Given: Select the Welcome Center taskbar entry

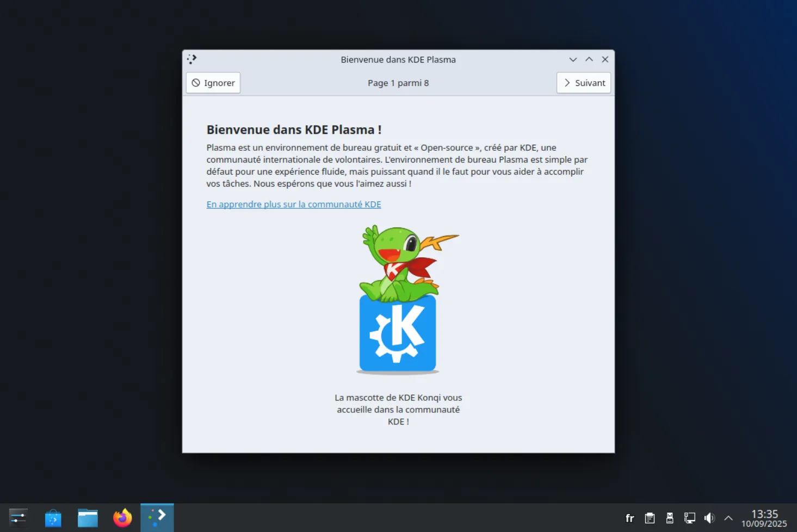Looking at the screenshot, I should [157, 518].
